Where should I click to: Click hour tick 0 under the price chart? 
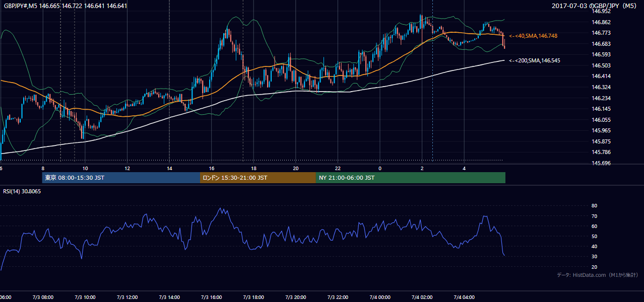point(380,168)
